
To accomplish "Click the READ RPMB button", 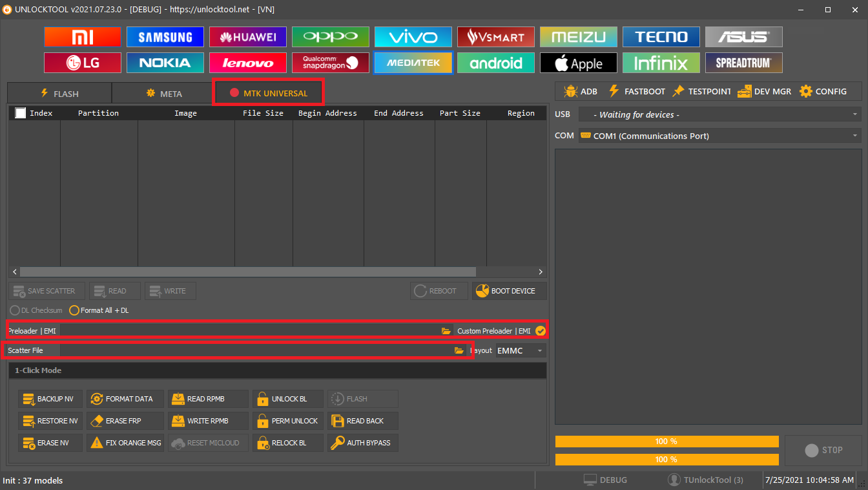I will tap(208, 399).
